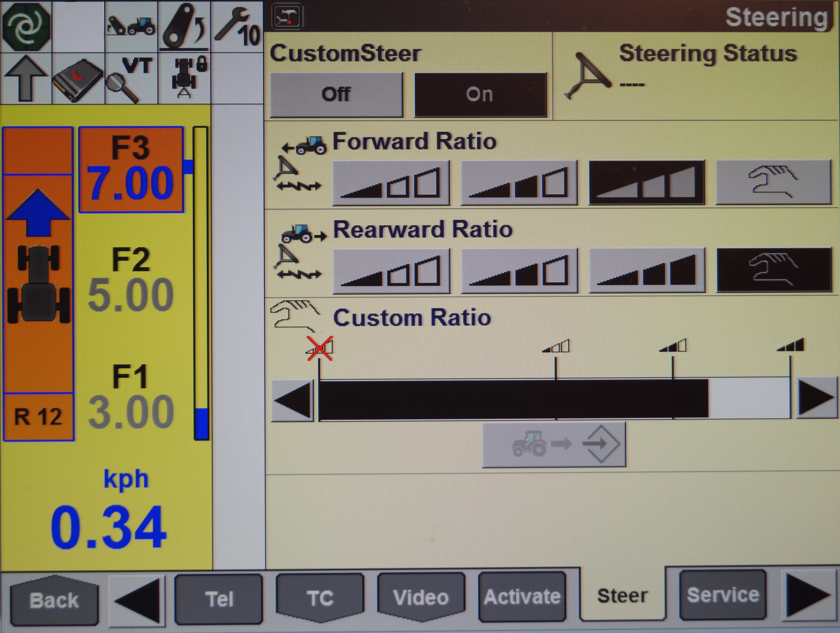Turn CustomSteer On
840x633 pixels.
480,95
